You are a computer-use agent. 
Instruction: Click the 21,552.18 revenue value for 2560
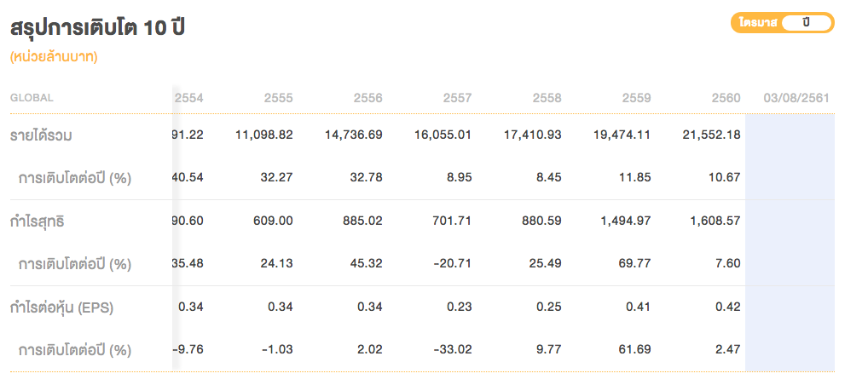711,135
